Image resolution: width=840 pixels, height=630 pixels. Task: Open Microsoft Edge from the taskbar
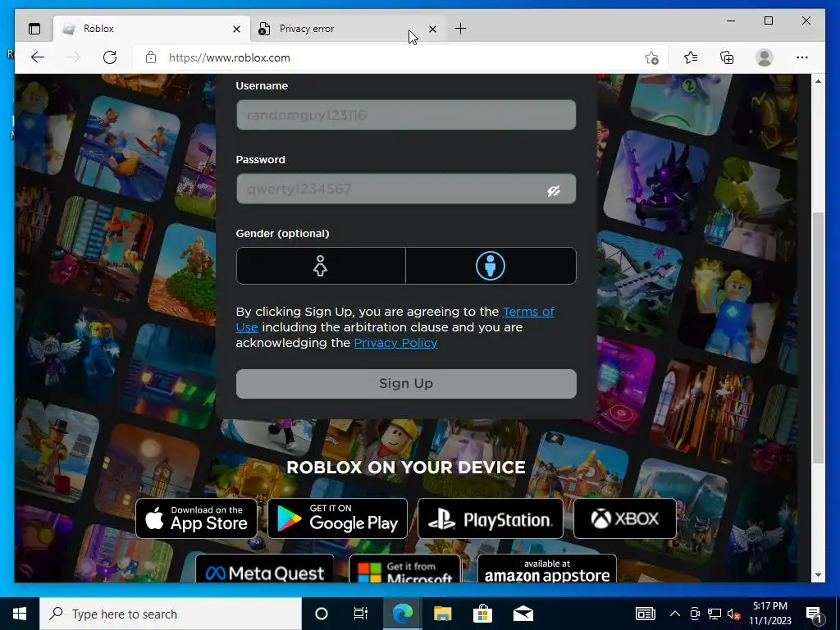click(402, 614)
